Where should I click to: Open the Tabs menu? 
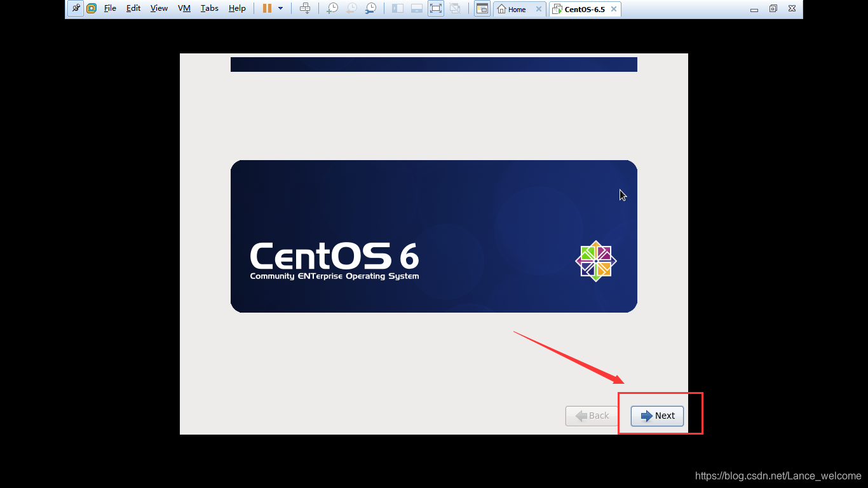pyautogui.click(x=209, y=9)
